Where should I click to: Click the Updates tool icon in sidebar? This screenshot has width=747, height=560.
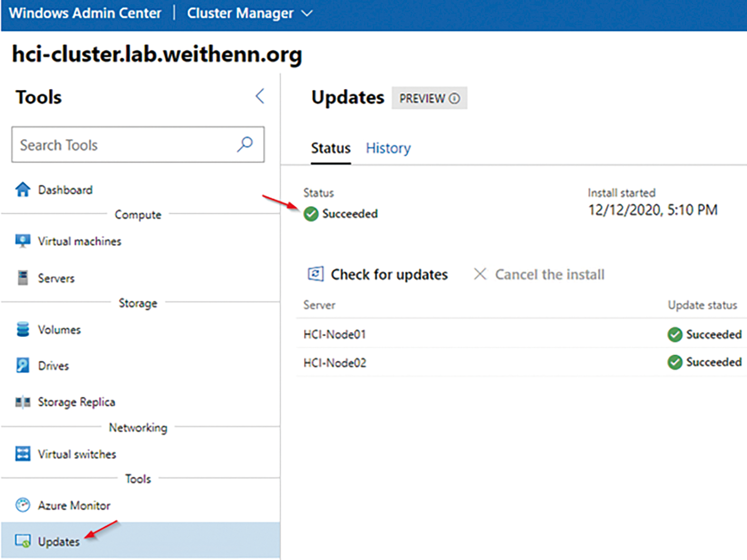click(23, 541)
